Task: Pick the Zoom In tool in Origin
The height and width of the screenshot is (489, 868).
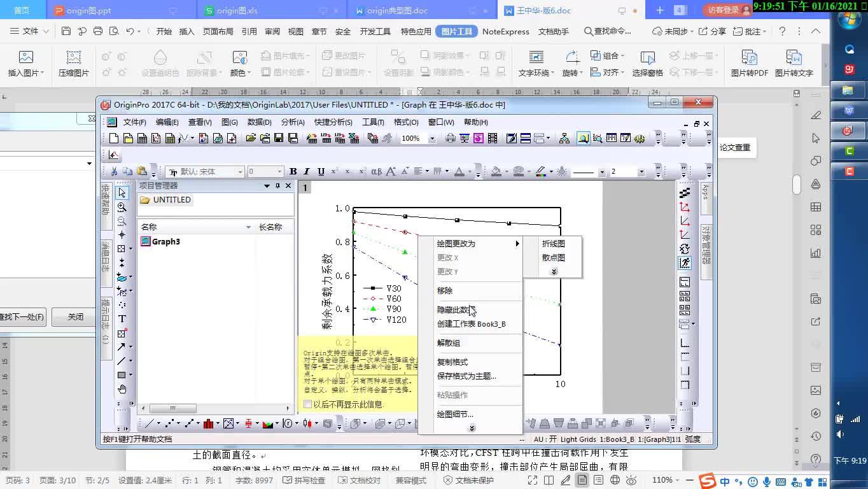Action: (x=122, y=207)
